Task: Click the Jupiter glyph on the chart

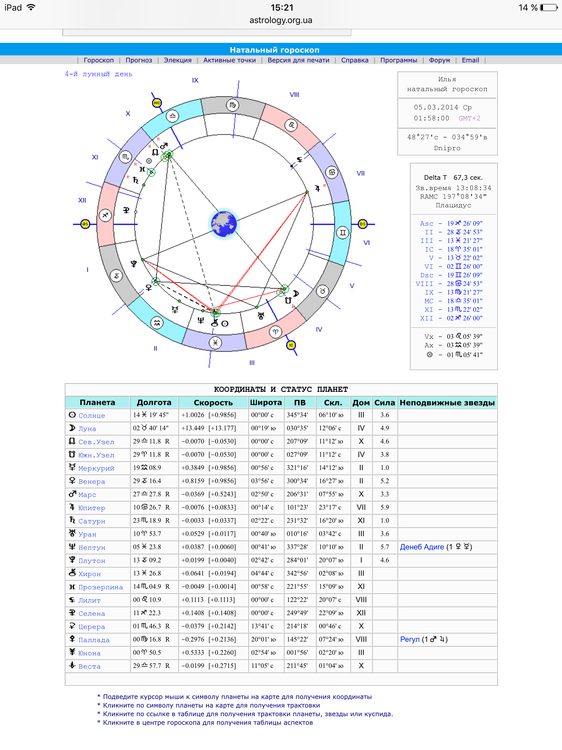Action: coord(317,188)
